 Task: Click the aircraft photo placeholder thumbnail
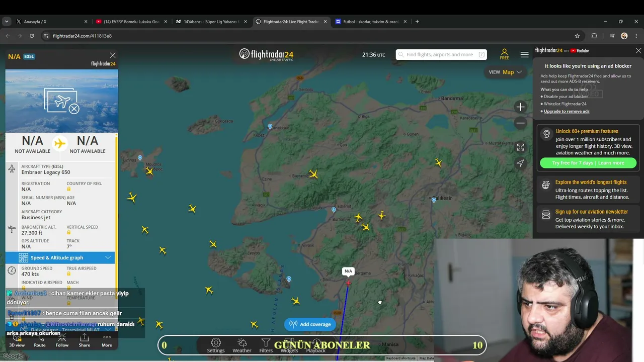tap(62, 101)
